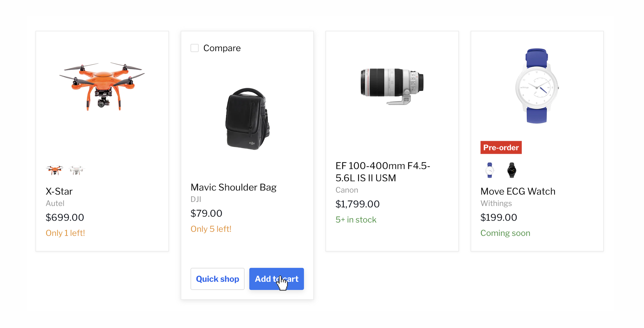Open the X-Star product page
The height and width of the screenshot is (328, 644).
point(59,191)
